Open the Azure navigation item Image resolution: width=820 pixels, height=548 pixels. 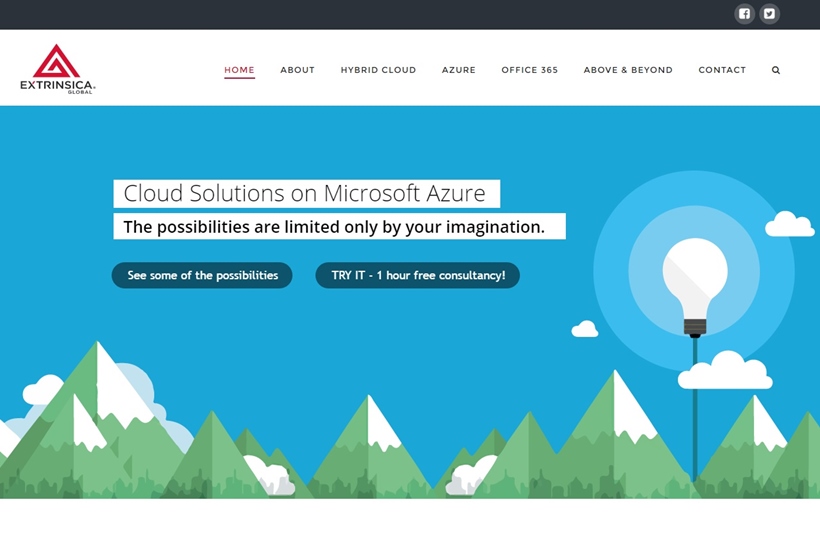tap(459, 70)
